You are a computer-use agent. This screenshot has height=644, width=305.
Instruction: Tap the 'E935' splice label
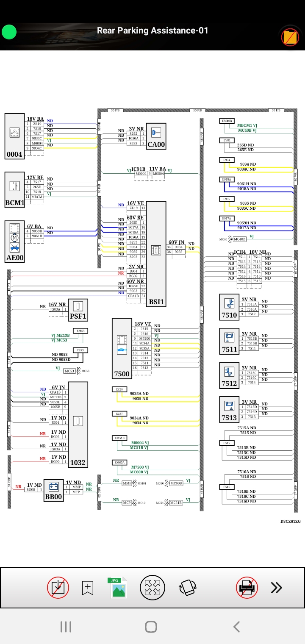click(x=227, y=199)
